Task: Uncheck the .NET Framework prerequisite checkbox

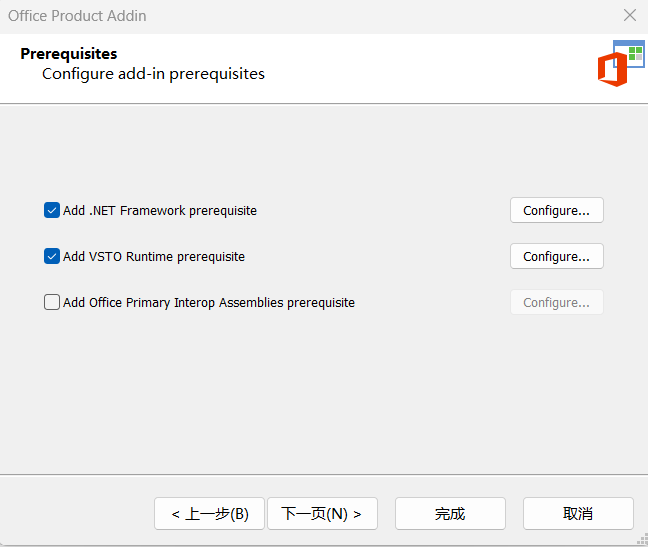Action: (52, 210)
